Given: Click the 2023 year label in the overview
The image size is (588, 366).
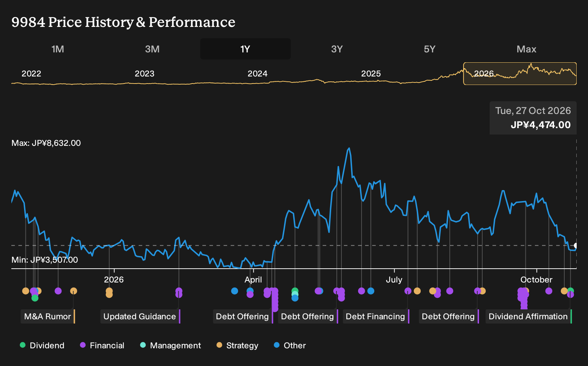Looking at the screenshot, I should (x=145, y=74).
